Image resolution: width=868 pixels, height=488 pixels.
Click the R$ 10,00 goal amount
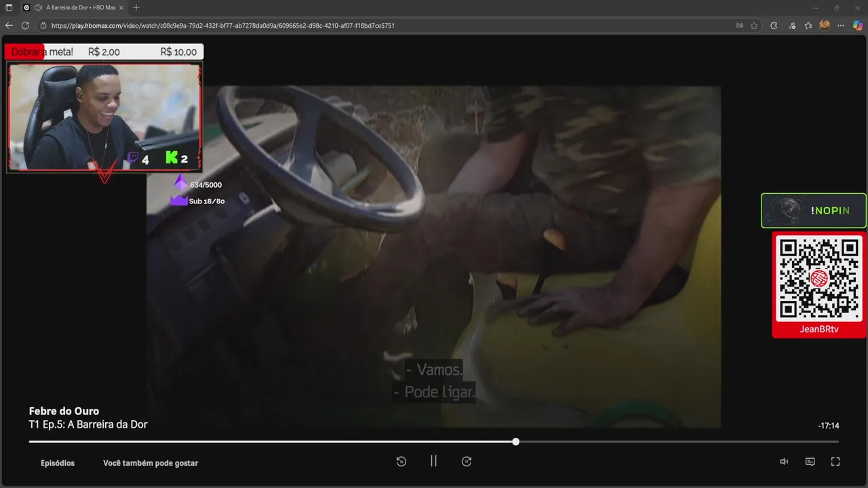[178, 52]
